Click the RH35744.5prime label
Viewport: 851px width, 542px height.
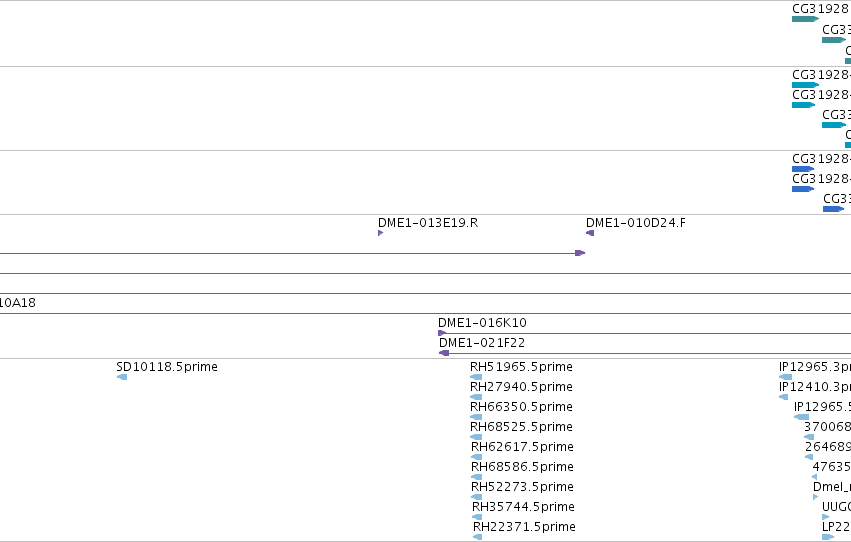(523, 507)
